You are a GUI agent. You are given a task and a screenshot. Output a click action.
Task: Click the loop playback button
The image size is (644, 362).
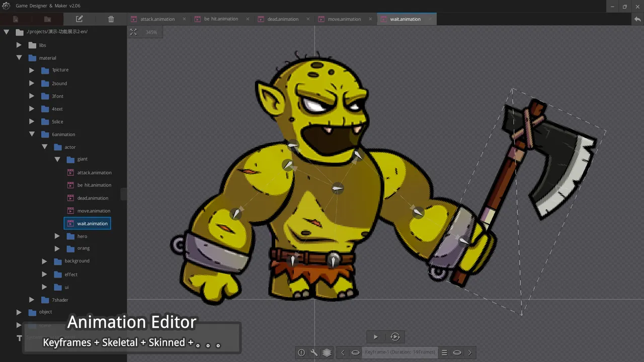(x=395, y=337)
